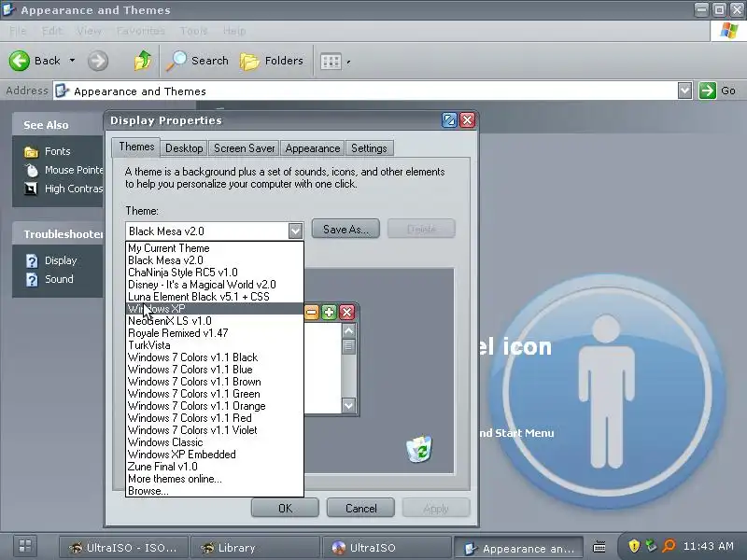
Task: Select Zune Final v1.0 theme
Action: 215,467
